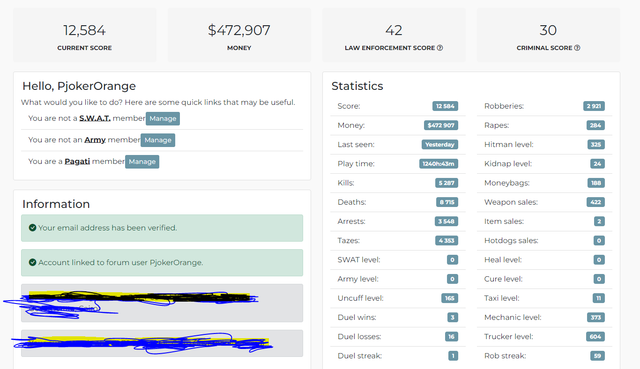640x369 pixels.
Task: Click the SWAT level value 0
Action: point(452,260)
